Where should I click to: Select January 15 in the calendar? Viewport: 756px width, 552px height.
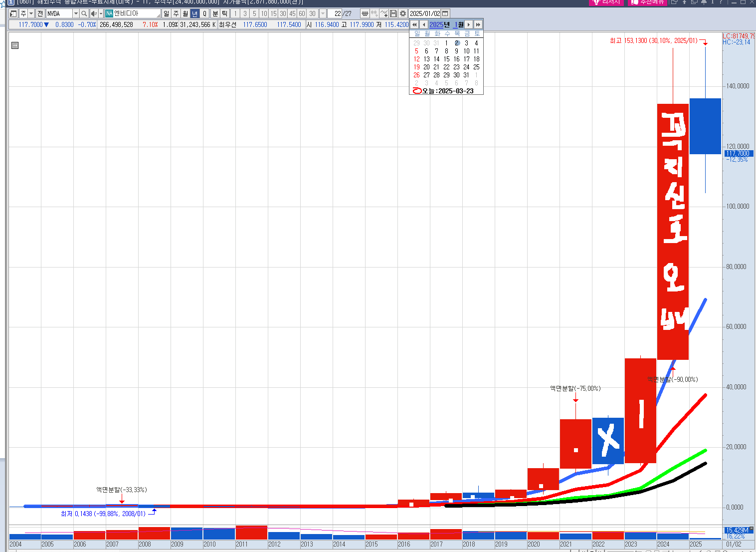pyautogui.click(x=446, y=59)
